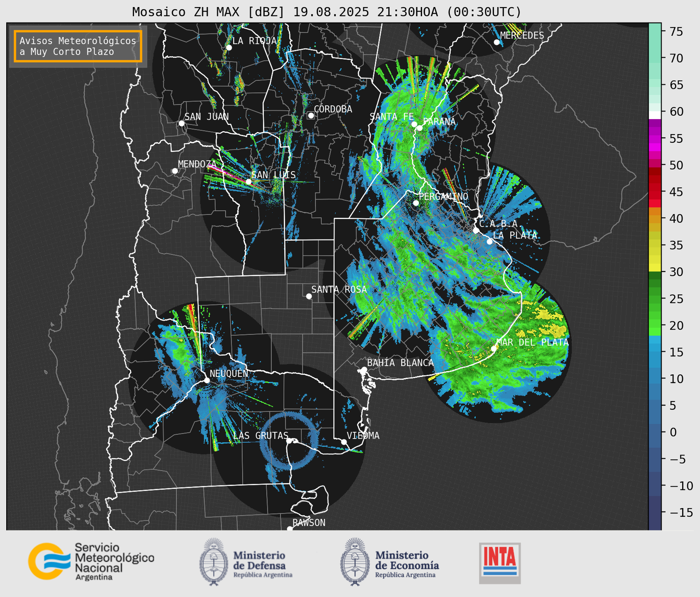Click the Mar del Plata marker dot

tap(494, 348)
